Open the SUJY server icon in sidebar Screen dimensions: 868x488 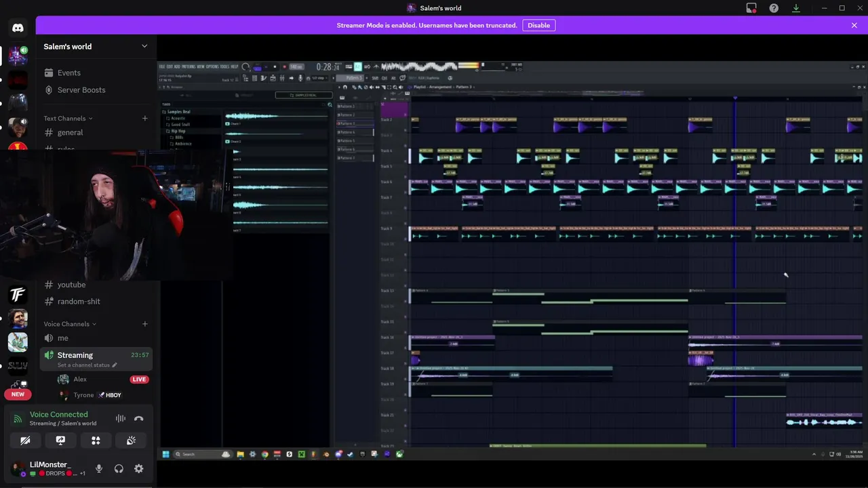click(18, 366)
